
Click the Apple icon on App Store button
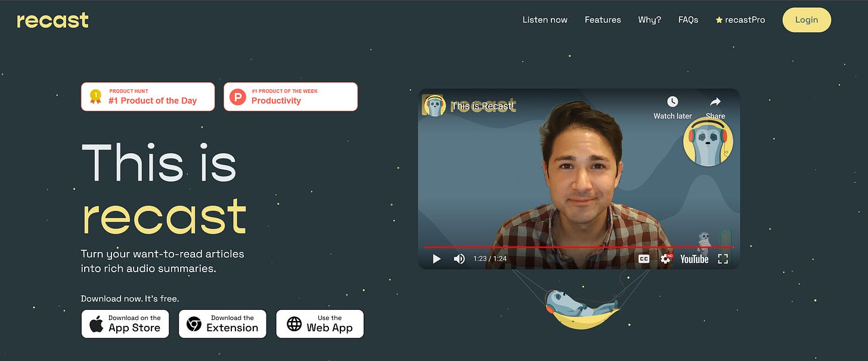pos(97,324)
